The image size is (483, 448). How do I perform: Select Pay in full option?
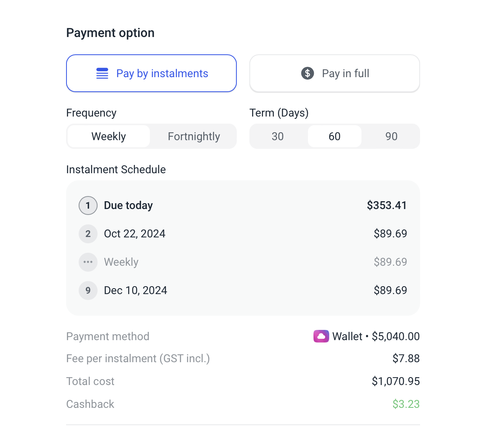coord(335,73)
